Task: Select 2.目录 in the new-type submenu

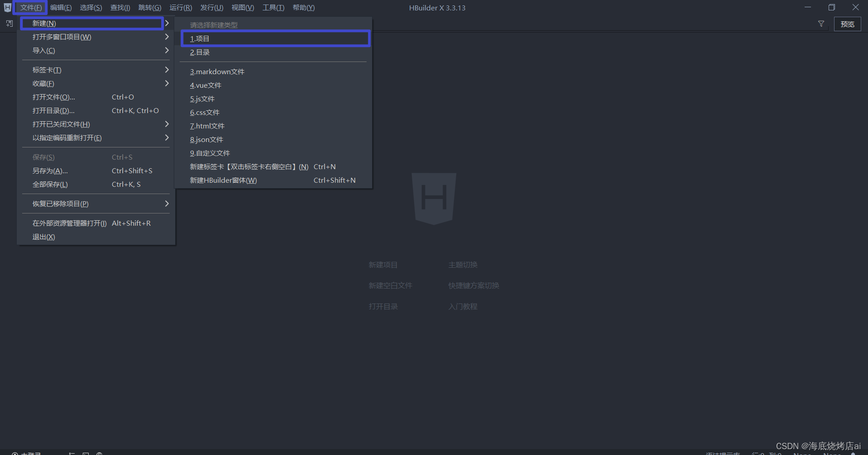Action: pyautogui.click(x=273, y=52)
